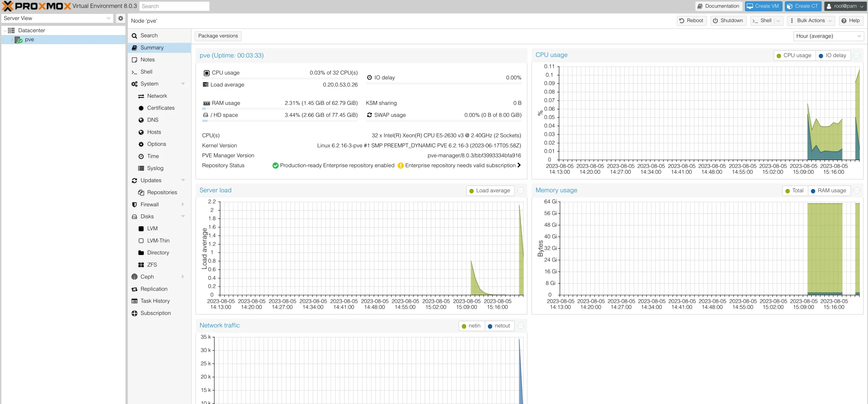
Task: Click the Package versions button
Action: [x=218, y=36]
